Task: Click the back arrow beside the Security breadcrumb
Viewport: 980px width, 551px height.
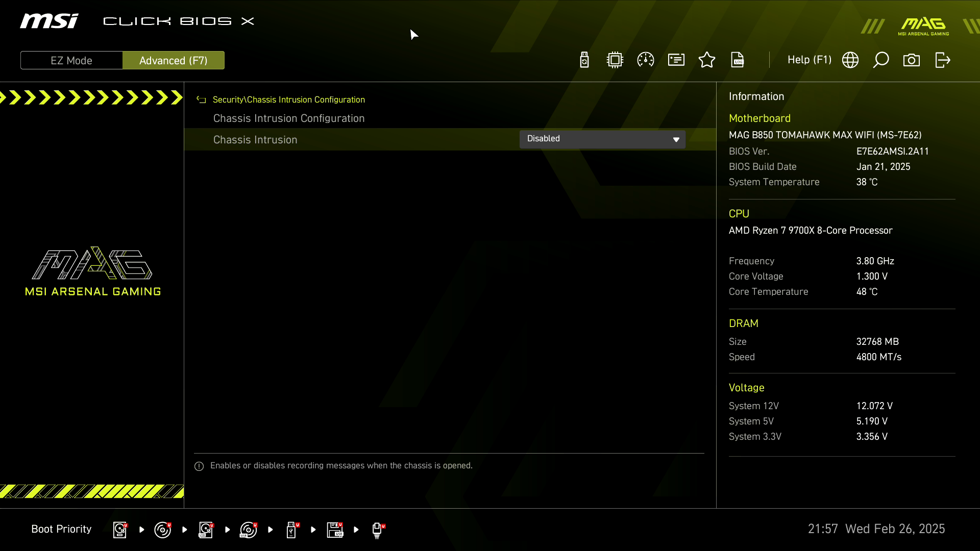Action: tap(201, 100)
